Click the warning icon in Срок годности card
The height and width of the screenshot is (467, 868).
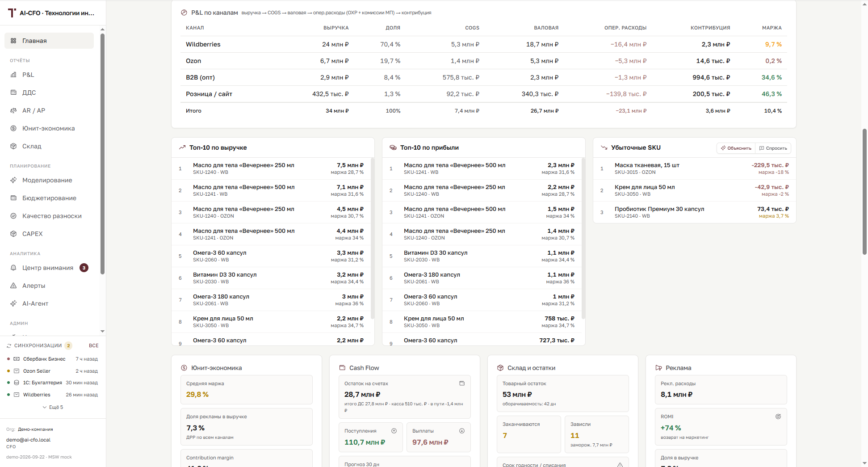[x=620, y=465]
